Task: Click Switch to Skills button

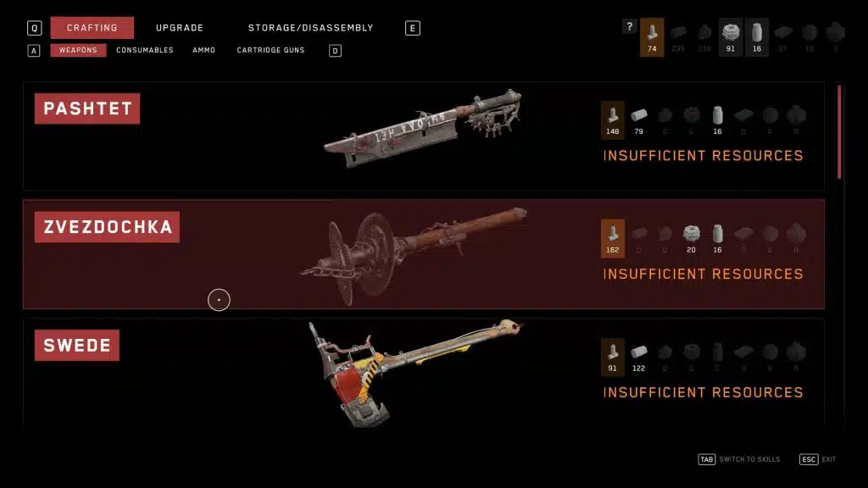Action: tap(739, 459)
